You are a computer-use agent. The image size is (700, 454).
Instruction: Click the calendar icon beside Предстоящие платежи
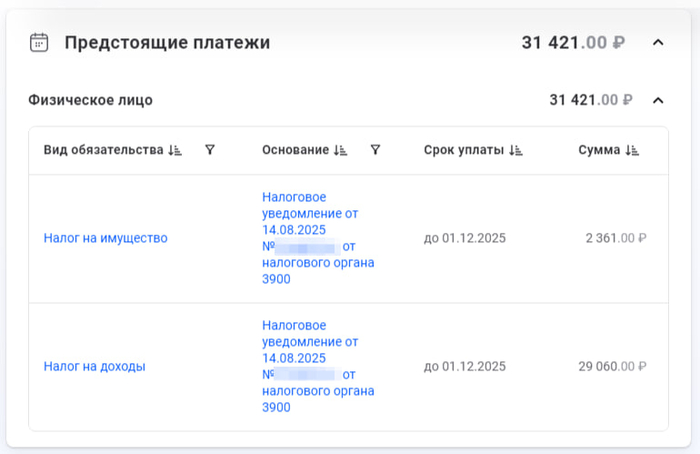[x=39, y=42]
